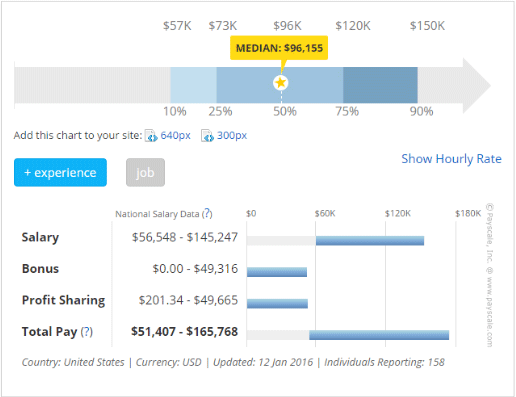Click the 75% percentile label
Image resolution: width=516 pixels, height=397 pixels.
point(347,111)
